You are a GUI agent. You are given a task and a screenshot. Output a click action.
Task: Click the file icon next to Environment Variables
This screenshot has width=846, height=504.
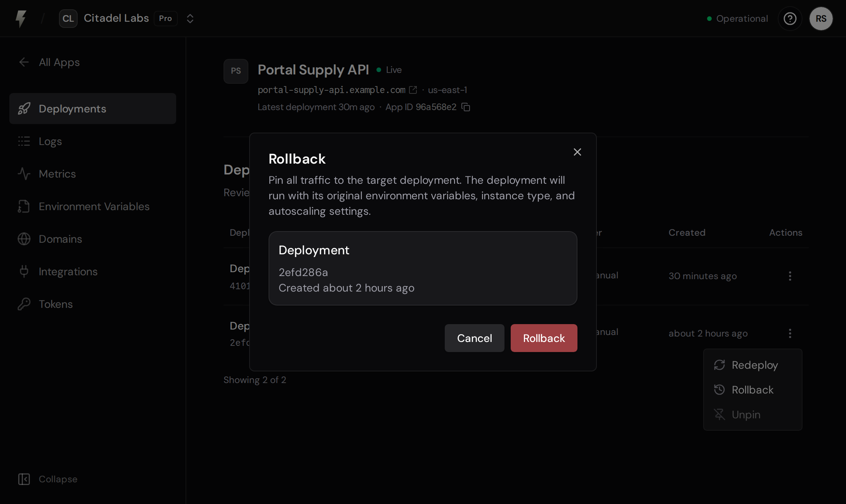coord(24,206)
